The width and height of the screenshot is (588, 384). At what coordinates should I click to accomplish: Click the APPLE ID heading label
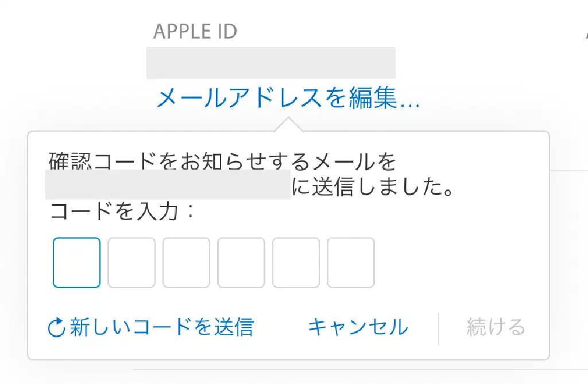[x=195, y=32]
